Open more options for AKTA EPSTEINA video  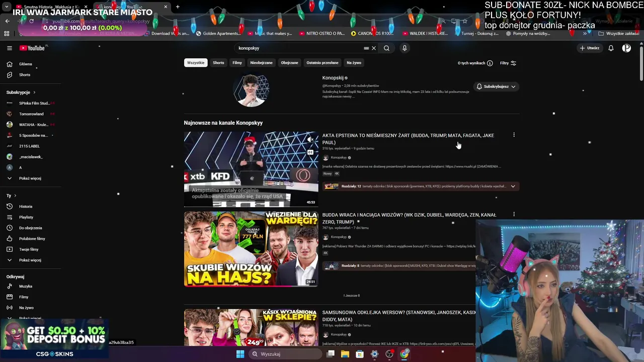click(x=514, y=135)
